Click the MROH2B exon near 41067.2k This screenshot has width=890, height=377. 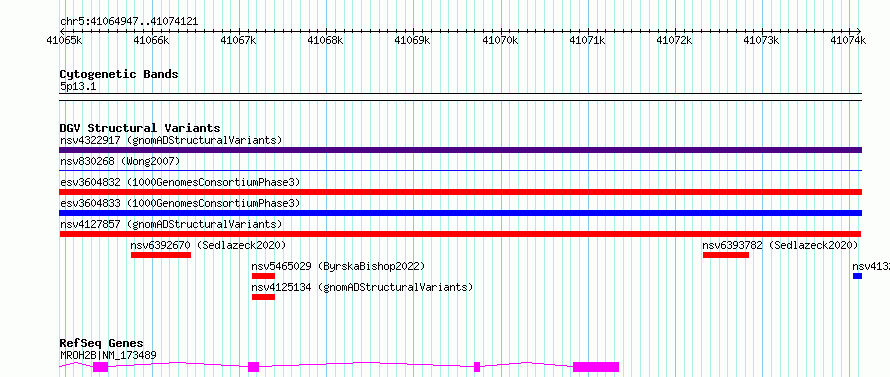pos(254,367)
